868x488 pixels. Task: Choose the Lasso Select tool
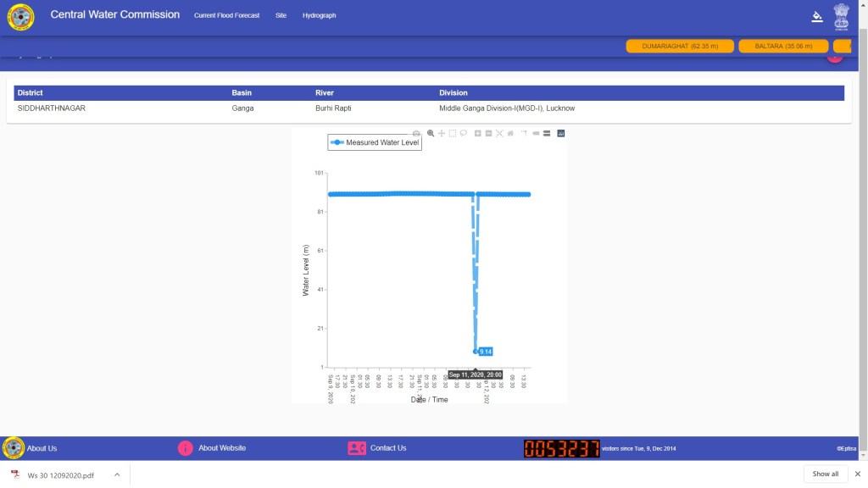(x=464, y=133)
